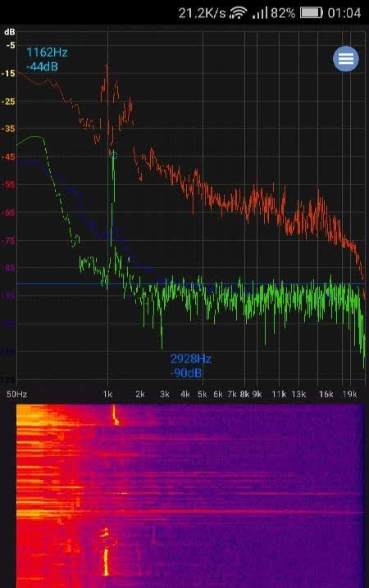The height and width of the screenshot is (588, 369).
Task: Tap the 16k frequency axis label
Action: click(x=326, y=394)
